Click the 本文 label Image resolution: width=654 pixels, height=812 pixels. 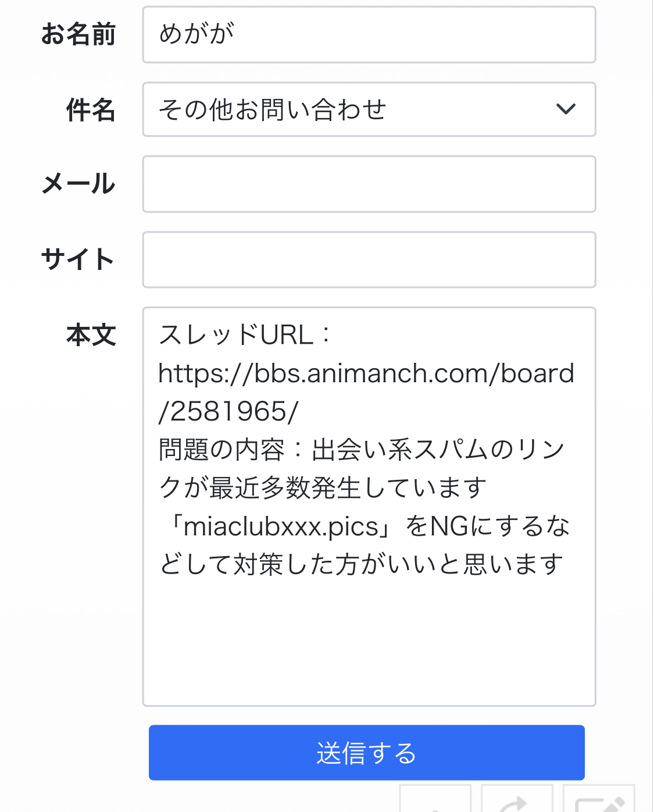91,335
